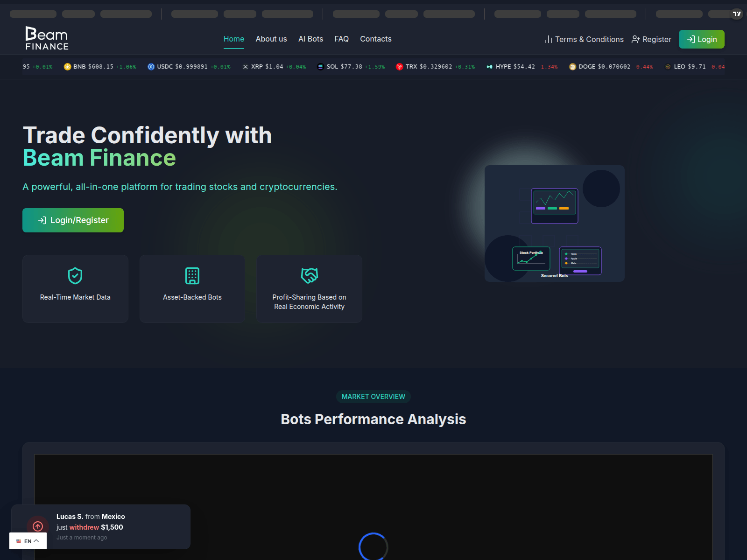
Task: Open the Terms & Conditions link
Action: pos(584,39)
